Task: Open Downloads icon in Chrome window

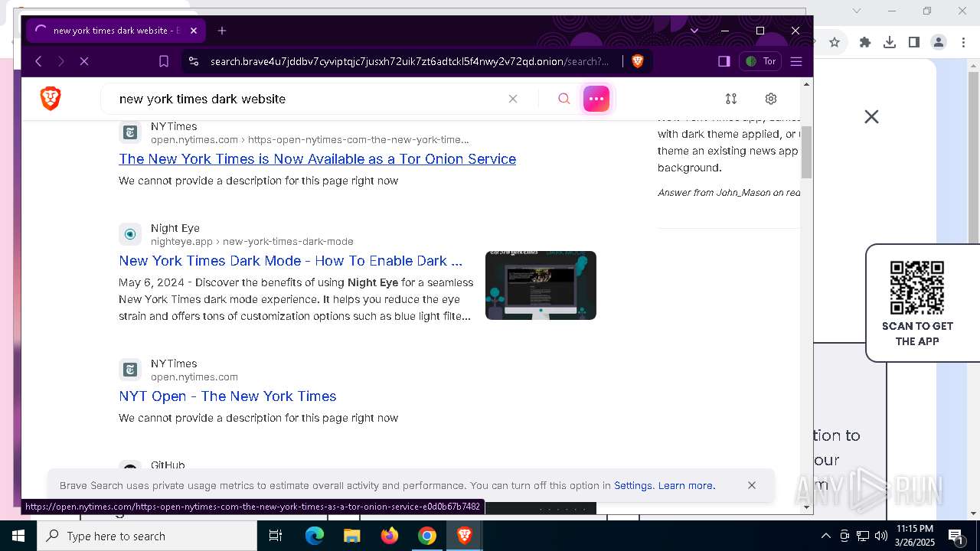Action: click(x=890, y=42)
